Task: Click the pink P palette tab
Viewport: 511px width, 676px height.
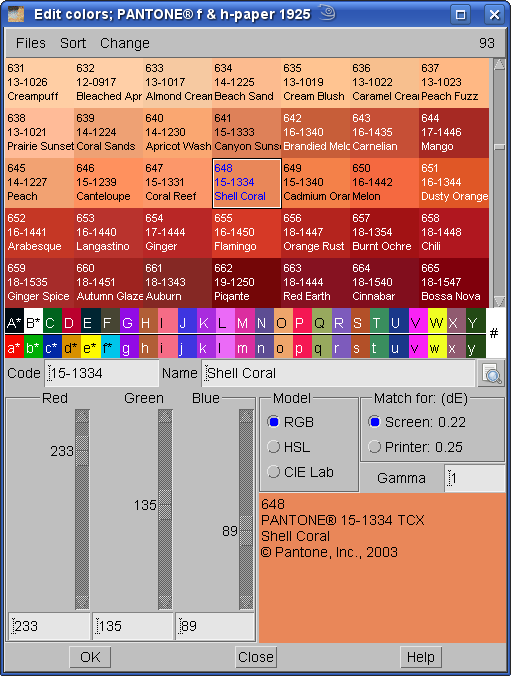Action: [302, 321]
